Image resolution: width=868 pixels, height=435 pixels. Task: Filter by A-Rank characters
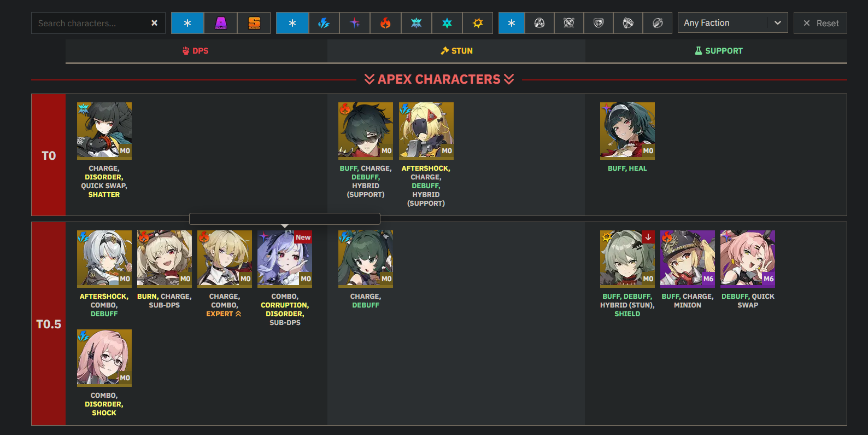pyautogui.click(x=221, y=23)
